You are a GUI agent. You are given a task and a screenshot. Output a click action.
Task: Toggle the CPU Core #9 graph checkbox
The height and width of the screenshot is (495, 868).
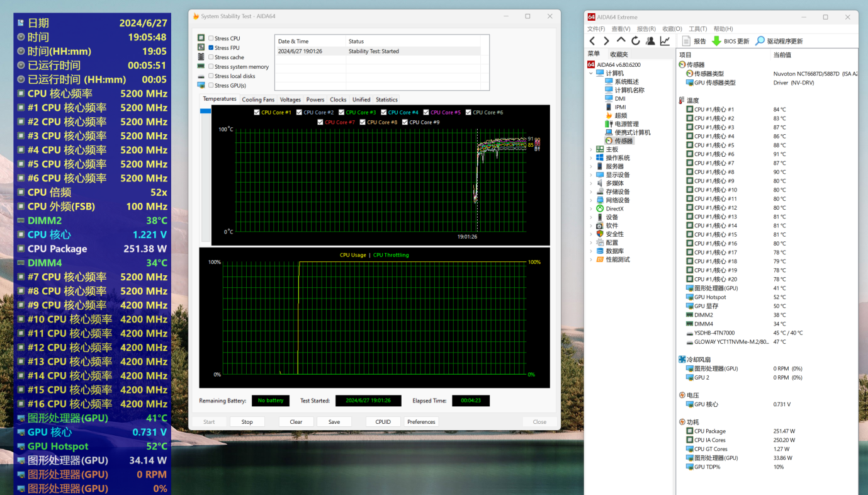[x=405, y=122]
